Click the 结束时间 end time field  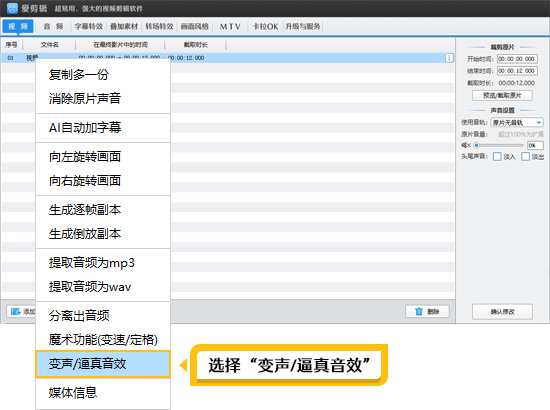[517, 71]
